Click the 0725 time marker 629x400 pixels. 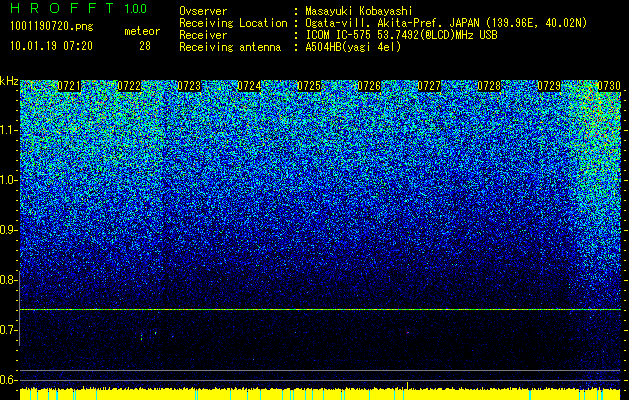pos(309,86)
